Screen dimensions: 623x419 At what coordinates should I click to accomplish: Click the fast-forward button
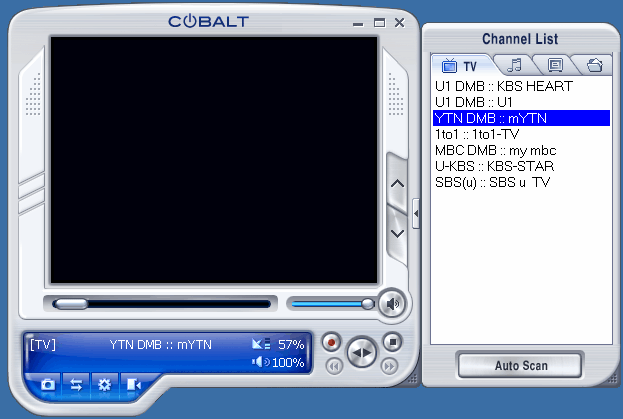point(389,366)
